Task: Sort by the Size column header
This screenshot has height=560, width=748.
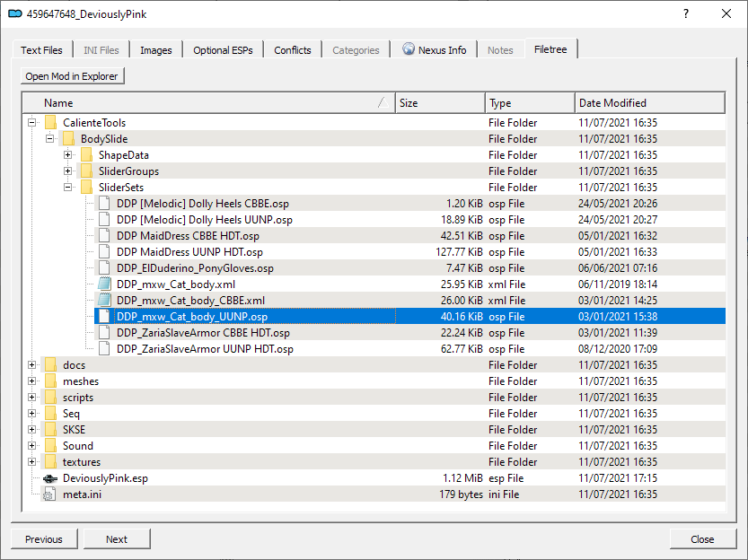Action: tap(440, 103)
